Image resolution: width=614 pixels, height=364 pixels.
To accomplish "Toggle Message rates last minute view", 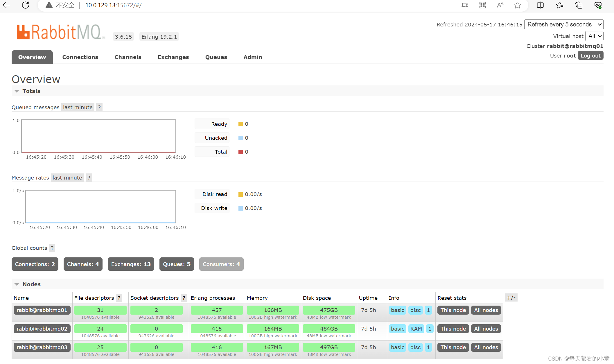I will tap(67, 177).
